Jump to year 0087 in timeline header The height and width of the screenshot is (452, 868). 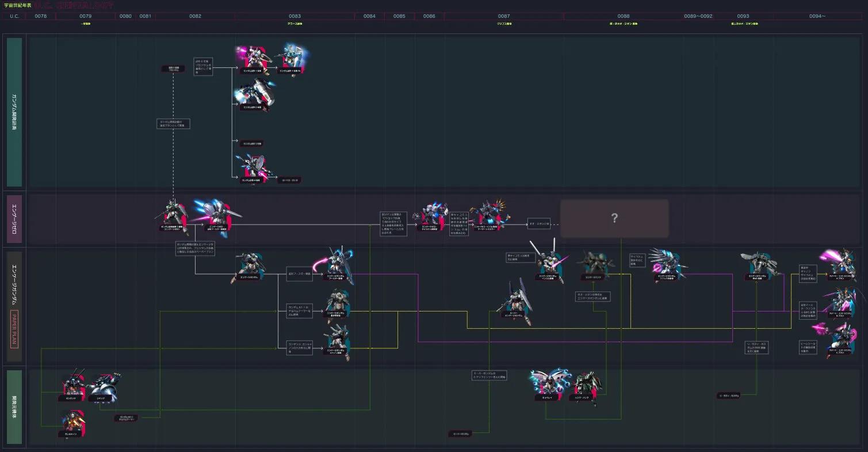503,16
